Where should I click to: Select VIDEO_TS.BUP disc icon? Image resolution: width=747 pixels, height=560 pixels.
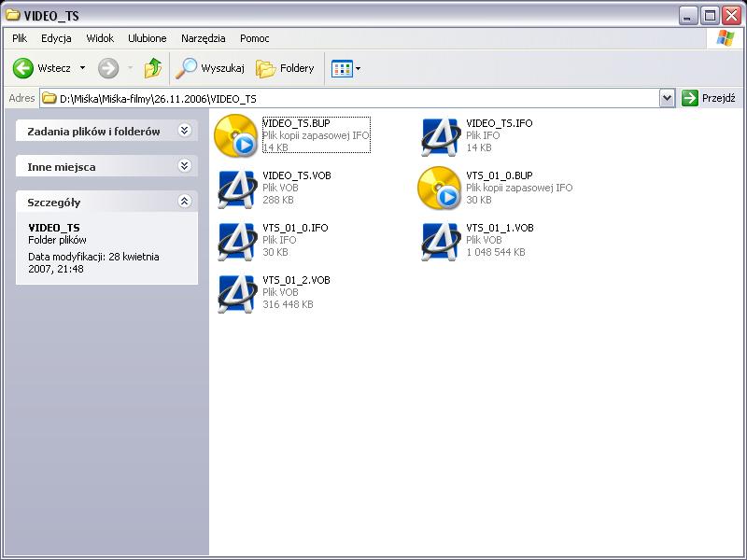[x=236, y=135]
